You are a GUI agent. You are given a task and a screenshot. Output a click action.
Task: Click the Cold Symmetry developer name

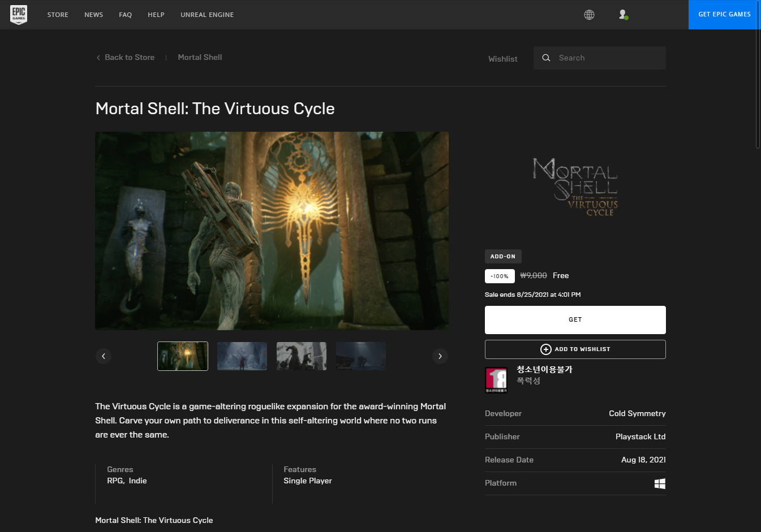(637, 413)
